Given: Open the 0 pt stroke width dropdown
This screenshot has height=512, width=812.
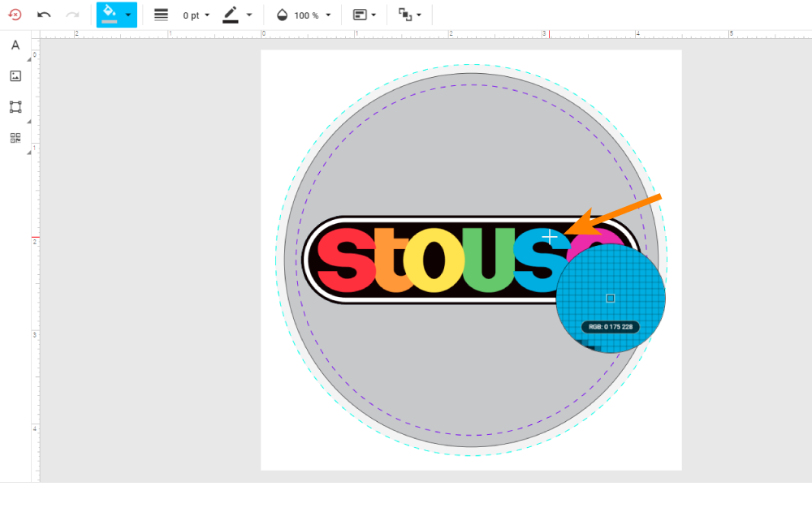Looking at the screenshot, I should (x=196, y=15).
